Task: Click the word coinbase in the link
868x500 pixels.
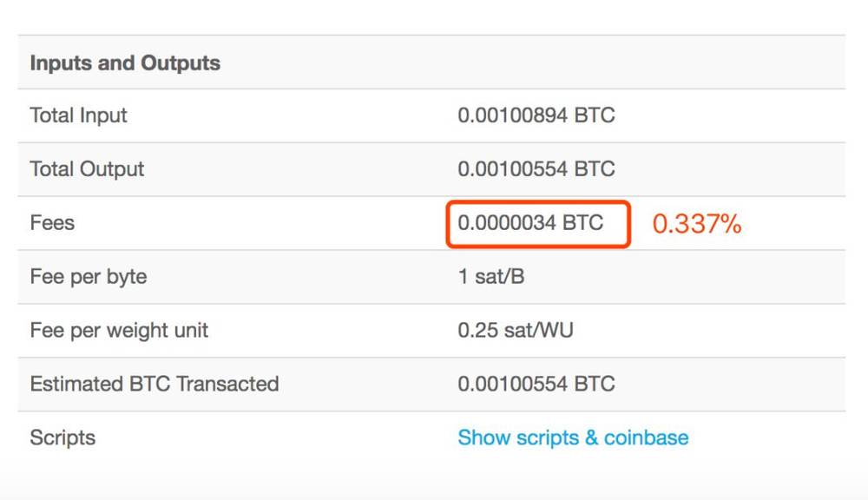Action: 646,437
